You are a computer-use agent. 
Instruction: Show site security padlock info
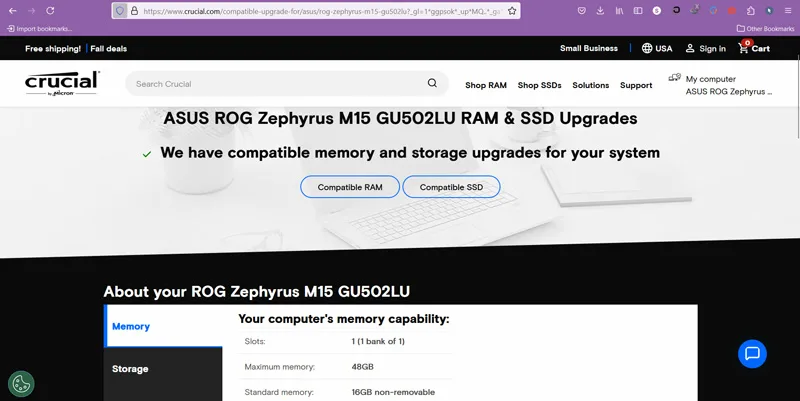pyautogui.click(x=134, y=11)
